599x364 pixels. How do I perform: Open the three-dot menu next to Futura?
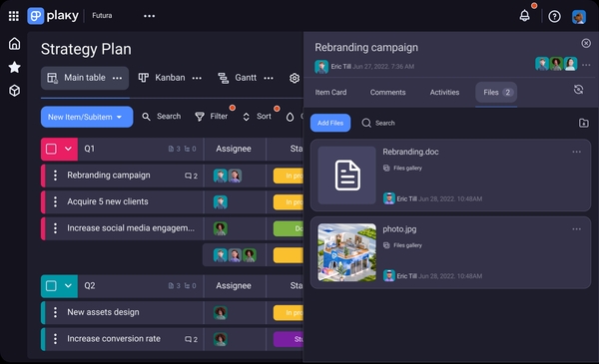(x=149, y=16)
